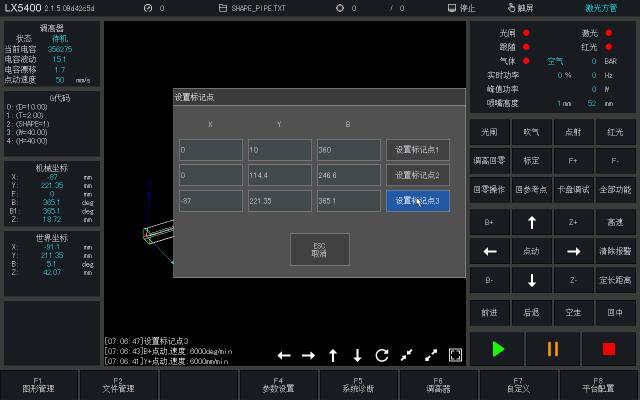
Task: Toggle the 高速 high speed button
Action: pos(615,222)
